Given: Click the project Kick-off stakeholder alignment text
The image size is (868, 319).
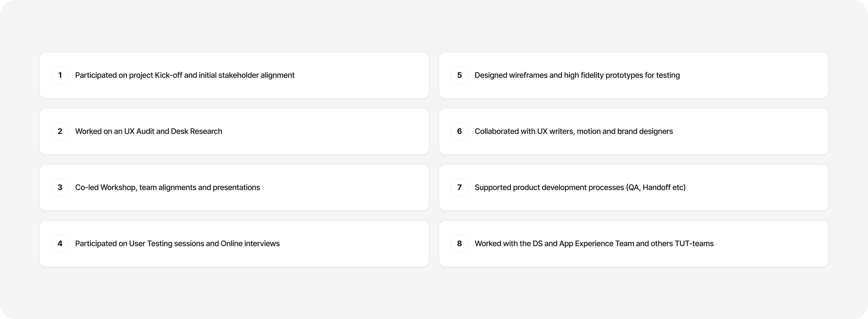Looking at the screenshot, I should point(185,75).
